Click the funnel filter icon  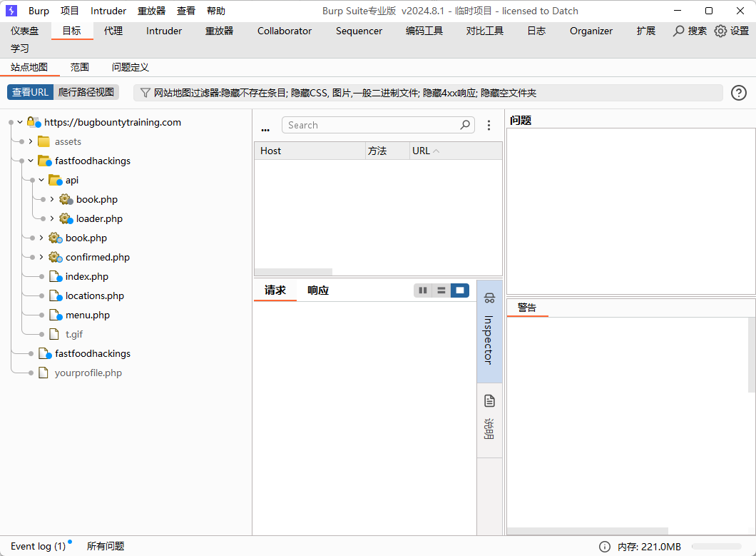[145, 93]
